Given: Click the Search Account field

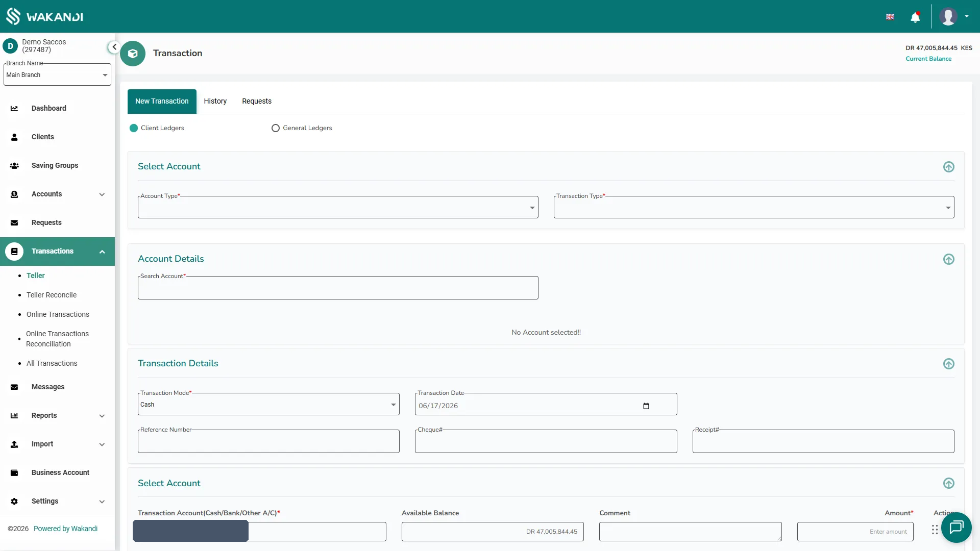Looking at the screenshot, I should coord(338,288).
